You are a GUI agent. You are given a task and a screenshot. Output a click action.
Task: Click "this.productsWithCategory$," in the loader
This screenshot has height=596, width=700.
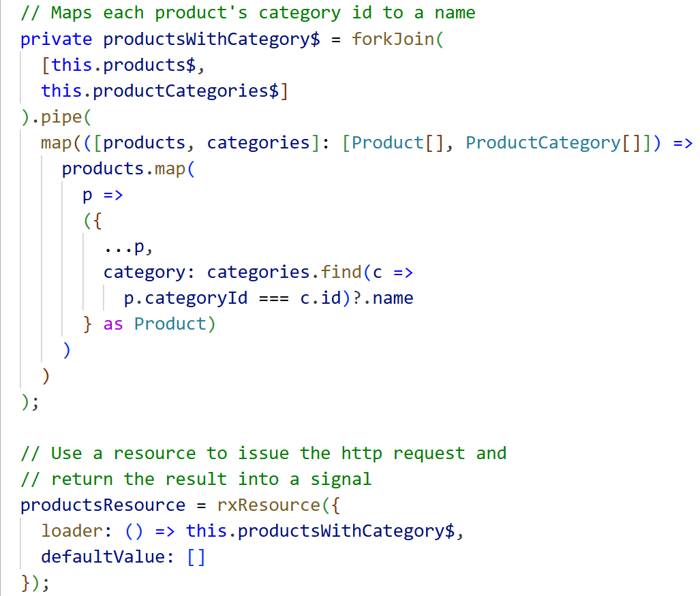pyautogui.click(x=325, y=531)
